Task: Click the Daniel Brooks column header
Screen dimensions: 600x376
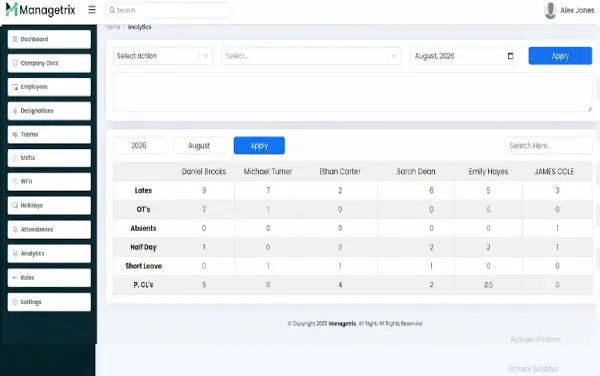Action: point(204,171)
